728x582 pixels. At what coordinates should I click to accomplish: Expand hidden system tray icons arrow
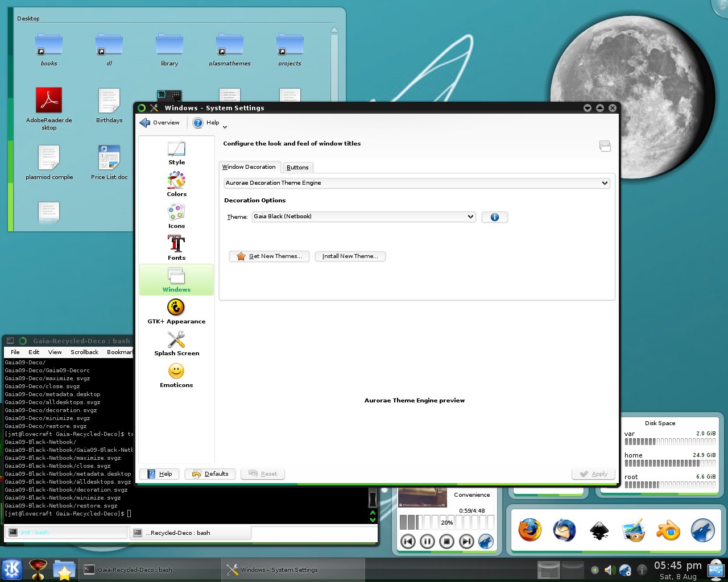click(x=595, y=570)
